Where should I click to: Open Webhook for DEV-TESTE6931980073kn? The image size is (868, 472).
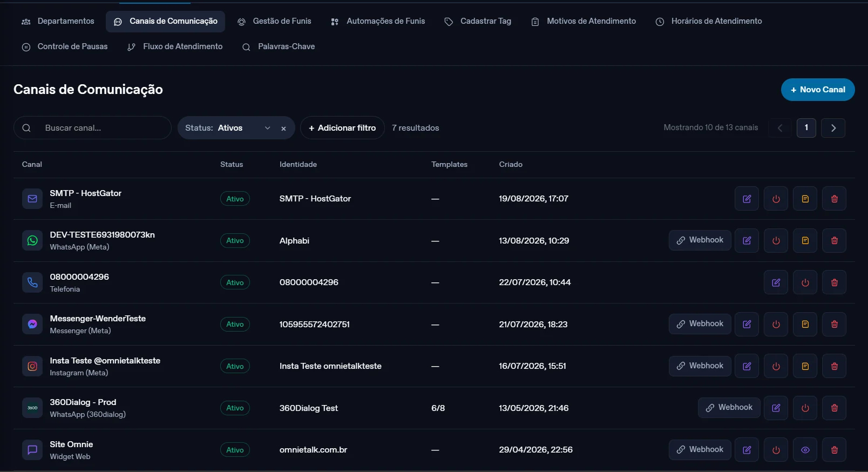(700, 240)
